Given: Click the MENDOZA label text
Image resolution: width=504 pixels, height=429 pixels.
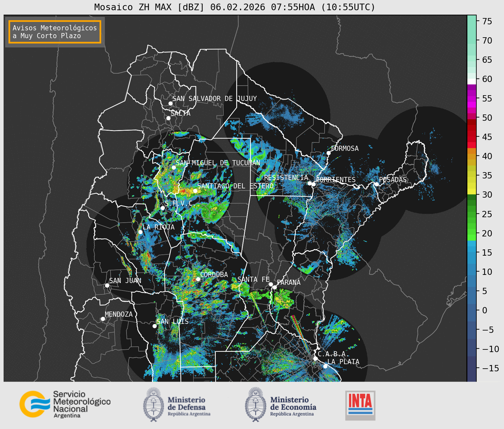Looking at the screenshot, I should coord(119,314).
